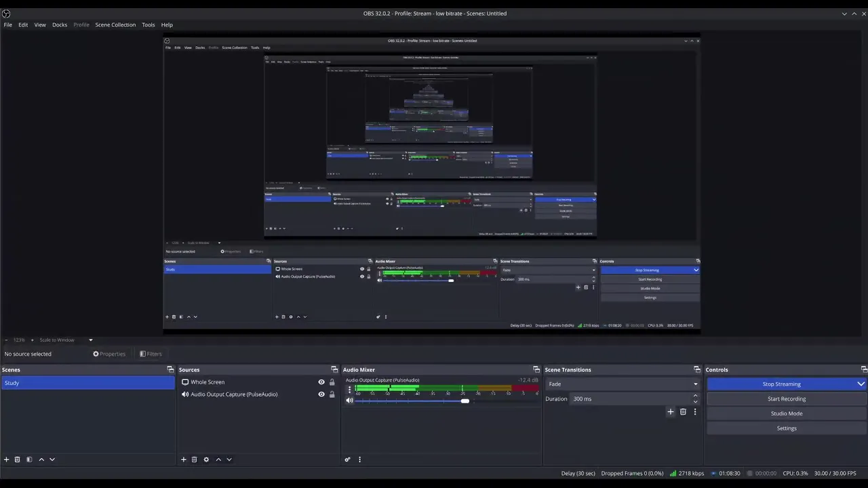Screen dimensions: 868x488
Task: Float the Audio Mixer dock
Action: (536, 369)
